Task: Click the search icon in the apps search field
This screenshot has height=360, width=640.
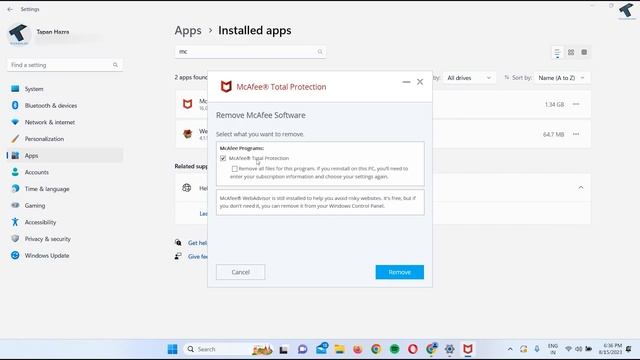Action: [320, 52]
